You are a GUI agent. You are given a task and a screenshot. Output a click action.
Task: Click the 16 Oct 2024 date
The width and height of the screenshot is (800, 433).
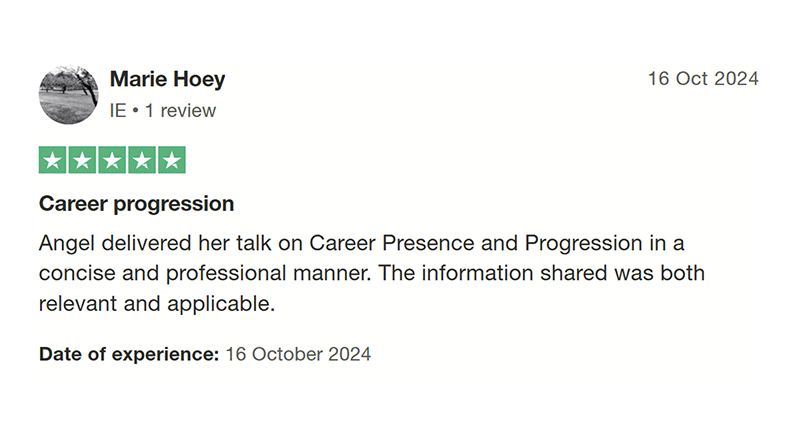click(x=703, y=79)
